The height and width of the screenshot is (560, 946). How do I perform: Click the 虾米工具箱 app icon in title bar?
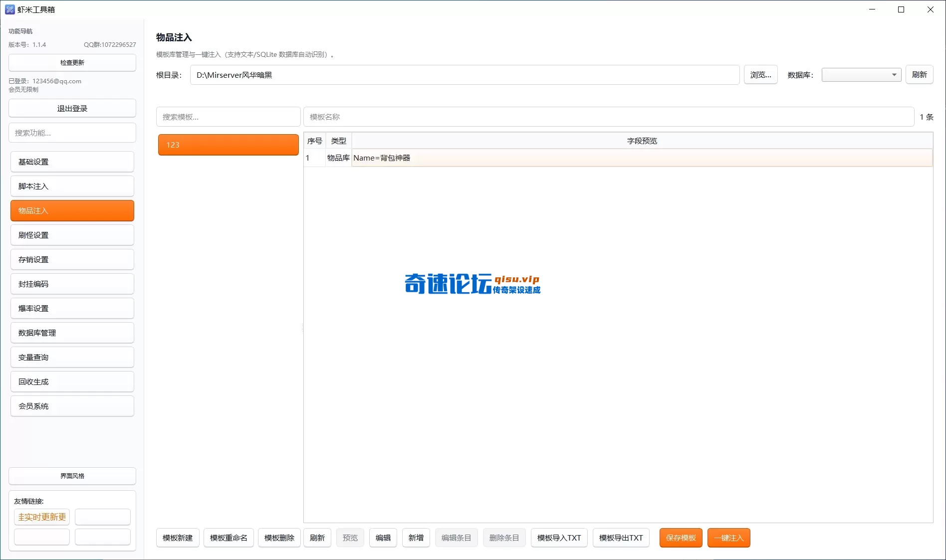point(9,9)
